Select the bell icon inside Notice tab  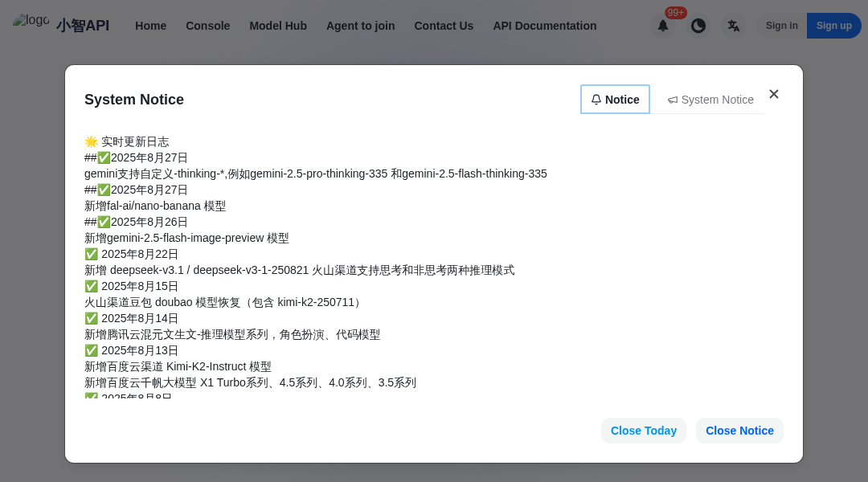[x=596, y=99]
